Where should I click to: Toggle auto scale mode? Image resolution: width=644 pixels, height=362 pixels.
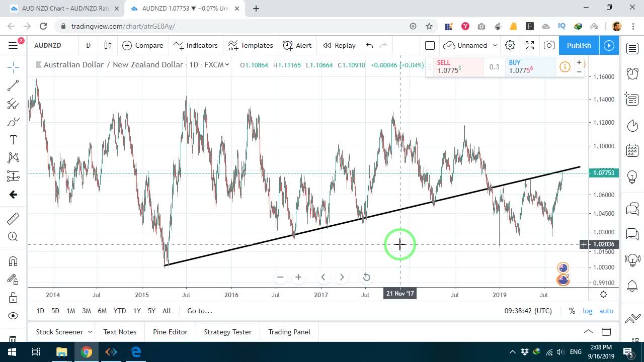(606, 311)
